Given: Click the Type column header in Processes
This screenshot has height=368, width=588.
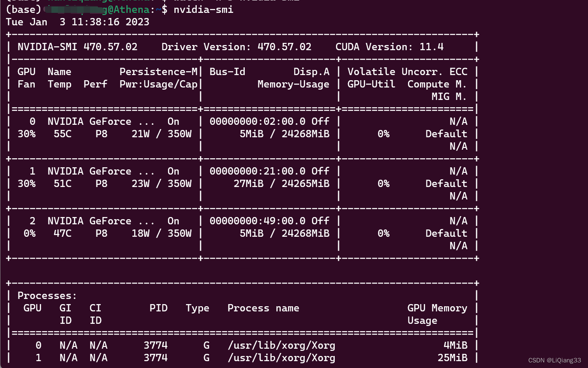Looking at the screenshot, I should [x=198, y=308].
